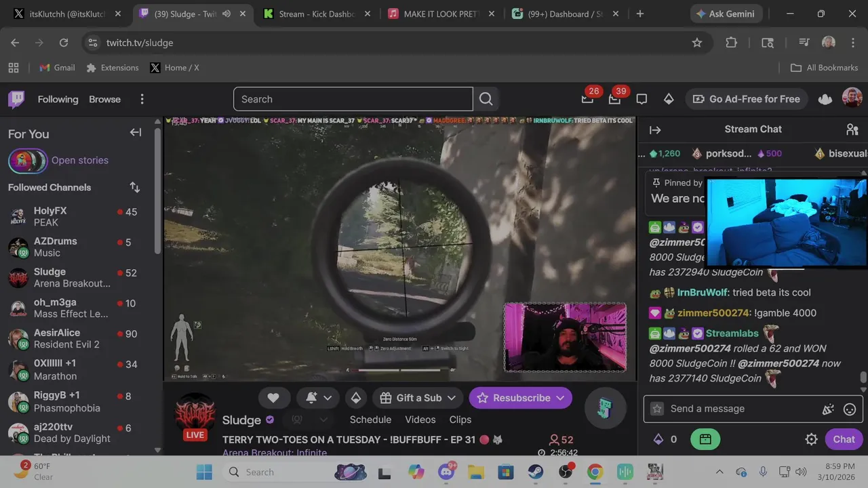Open the emote picker smiley in chat
The height and width of the screenshot is (488, 868).
(x=850, y=409)
